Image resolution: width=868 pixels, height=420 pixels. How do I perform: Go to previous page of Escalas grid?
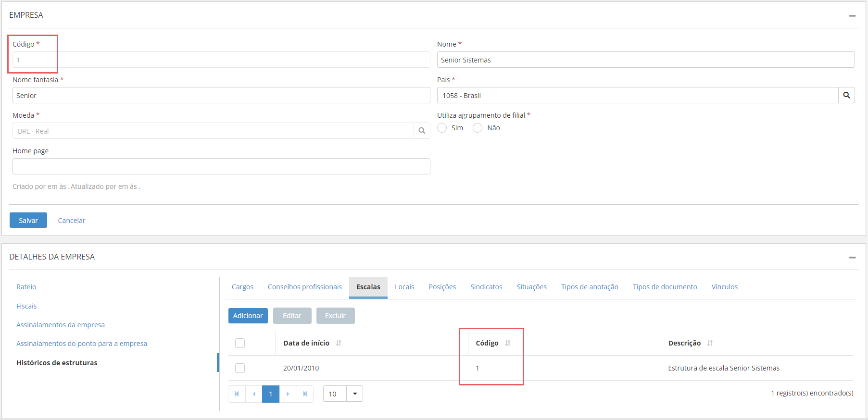[x=254, y=394]
